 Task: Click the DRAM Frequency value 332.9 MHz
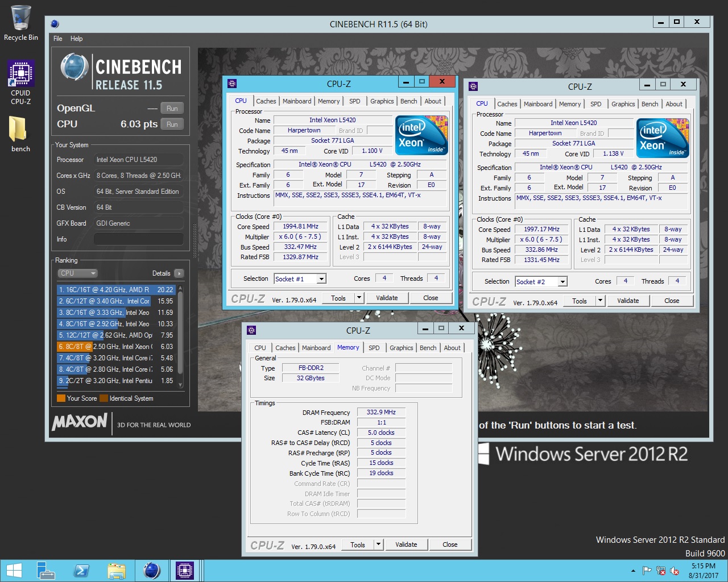381,412
